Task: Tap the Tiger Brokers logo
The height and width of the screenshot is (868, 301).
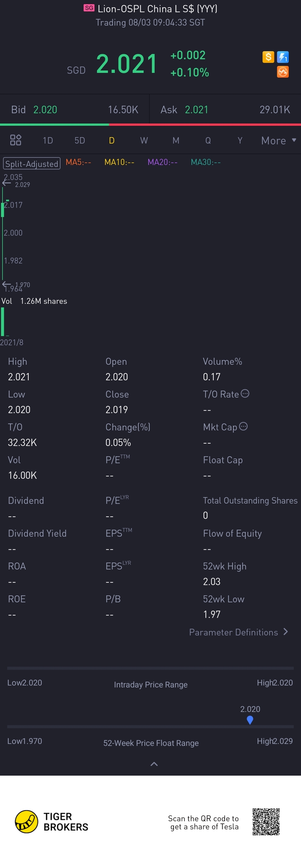Action: [x=26, y=822]
